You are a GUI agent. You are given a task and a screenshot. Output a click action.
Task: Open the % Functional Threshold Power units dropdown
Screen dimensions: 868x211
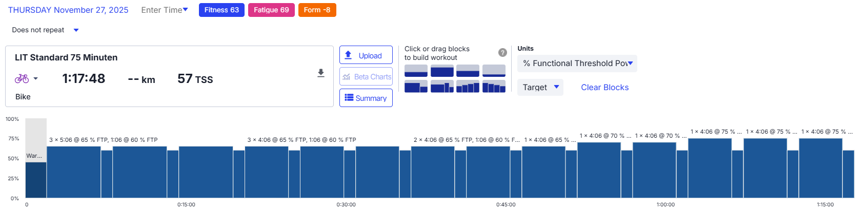(577, 64)
